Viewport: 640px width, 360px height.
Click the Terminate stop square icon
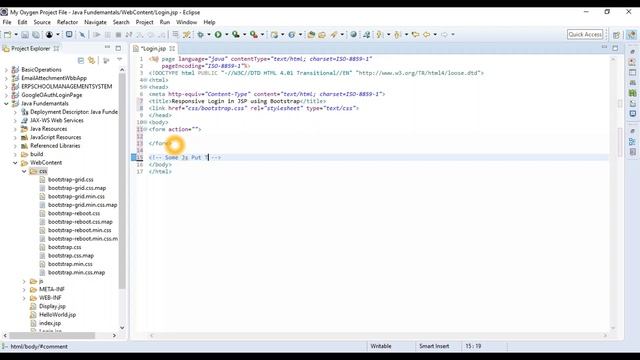coord(118,35)
